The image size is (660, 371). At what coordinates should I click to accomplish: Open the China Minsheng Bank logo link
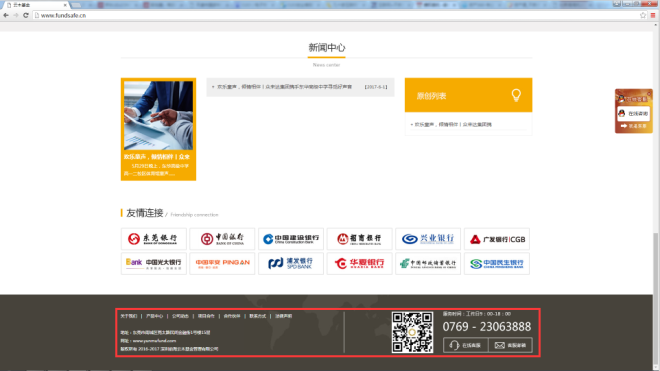point(497,264)
